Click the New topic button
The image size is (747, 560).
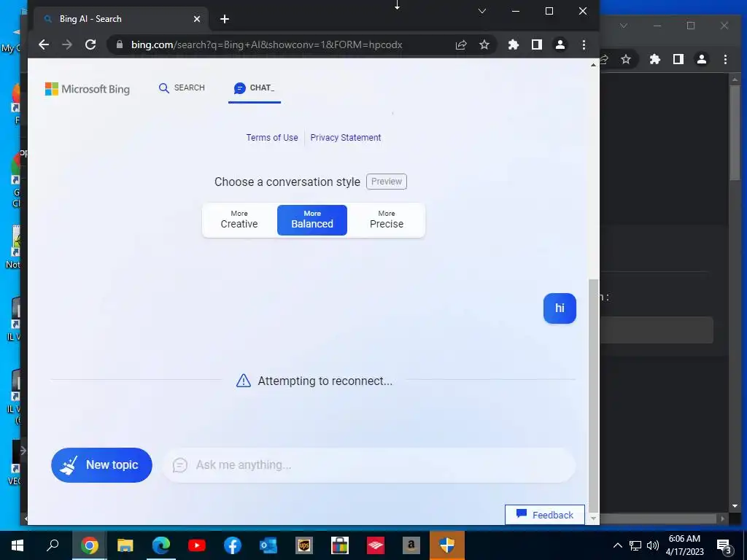(101, 465)
